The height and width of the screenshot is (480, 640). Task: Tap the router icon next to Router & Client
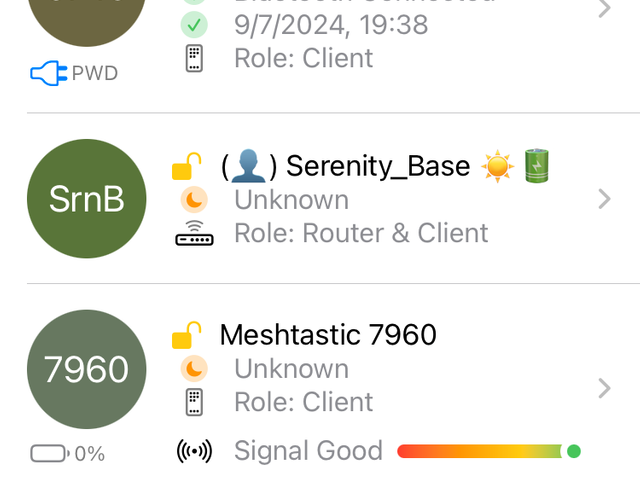point(195,236)
